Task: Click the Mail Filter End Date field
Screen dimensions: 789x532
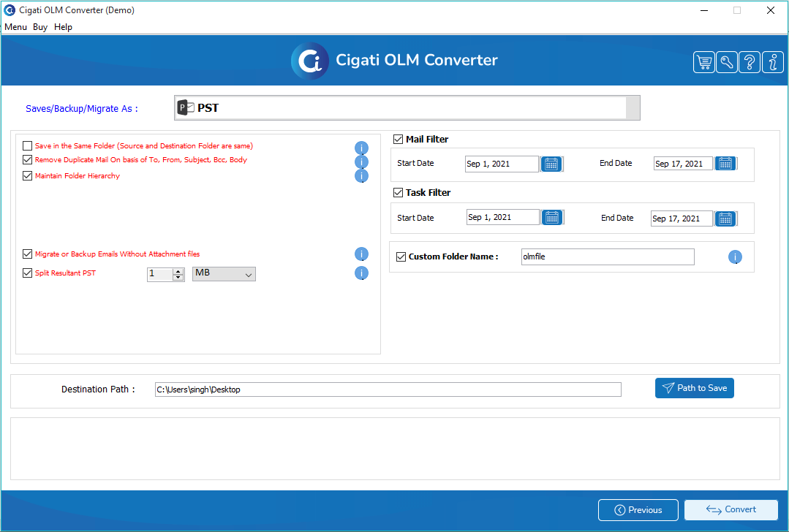Action: tap(683, 164)
